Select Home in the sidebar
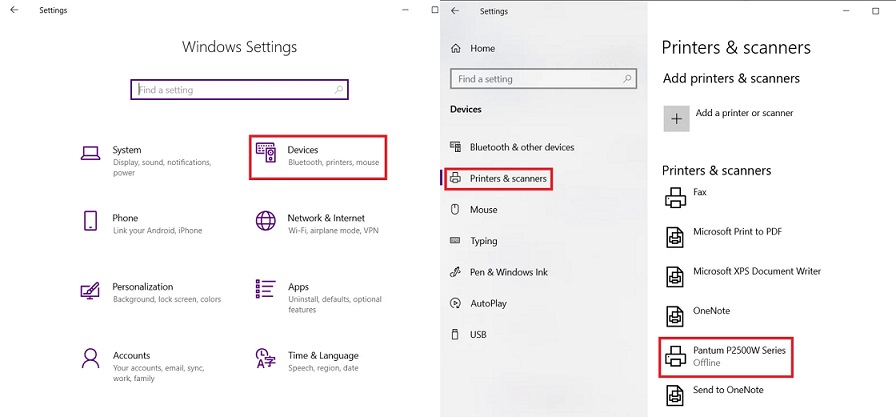This screenshot has width=896, height=417. (x=483, y=49)
